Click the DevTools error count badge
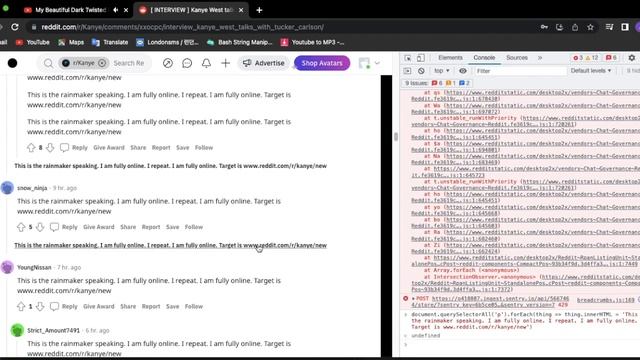640x360 pixels. 578,58
